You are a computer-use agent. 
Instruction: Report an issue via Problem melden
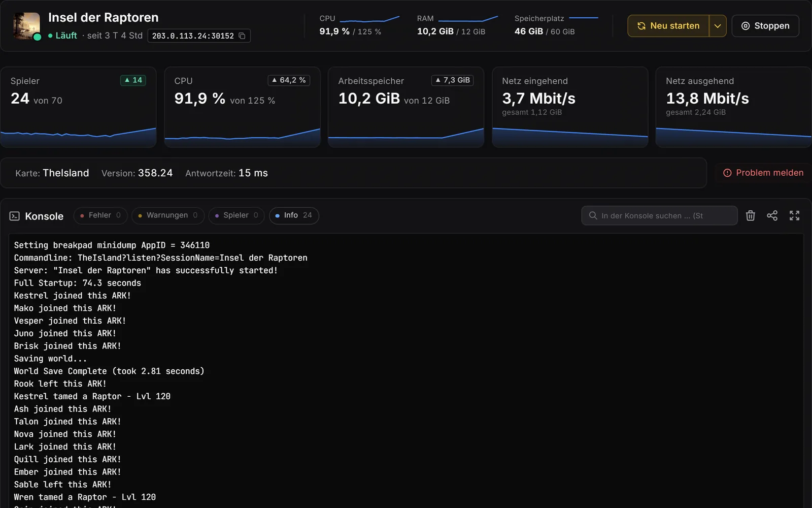tap(763, 173)
